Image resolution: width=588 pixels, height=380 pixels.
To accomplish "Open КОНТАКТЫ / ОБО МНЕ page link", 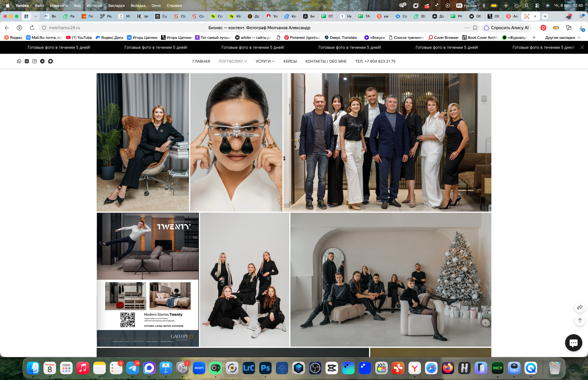I will tap(326, 61).
